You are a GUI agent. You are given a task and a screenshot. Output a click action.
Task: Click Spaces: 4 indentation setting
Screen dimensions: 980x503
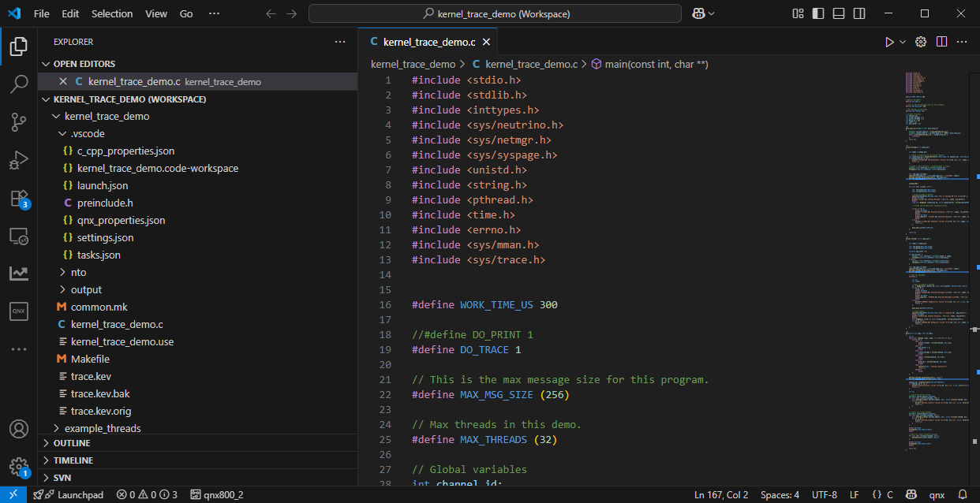pyautogui.click(x=780, y=495)
